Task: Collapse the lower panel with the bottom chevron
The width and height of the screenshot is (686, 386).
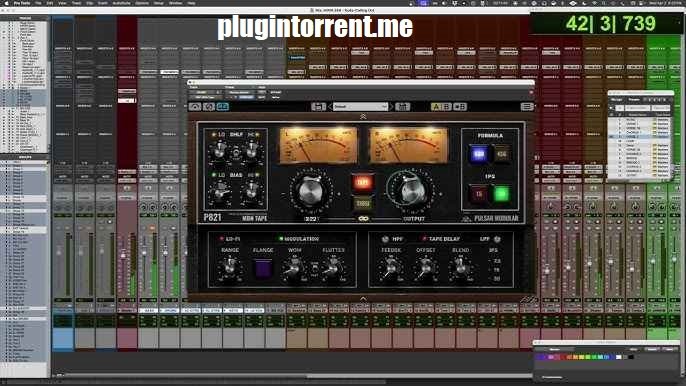Action: coord(363,298)
